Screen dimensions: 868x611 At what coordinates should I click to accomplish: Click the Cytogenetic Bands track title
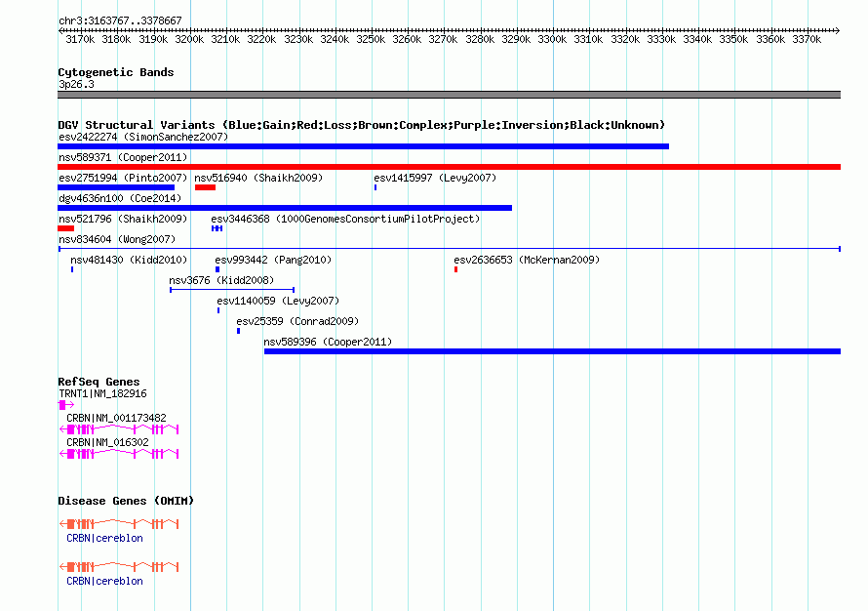(116, 72)
